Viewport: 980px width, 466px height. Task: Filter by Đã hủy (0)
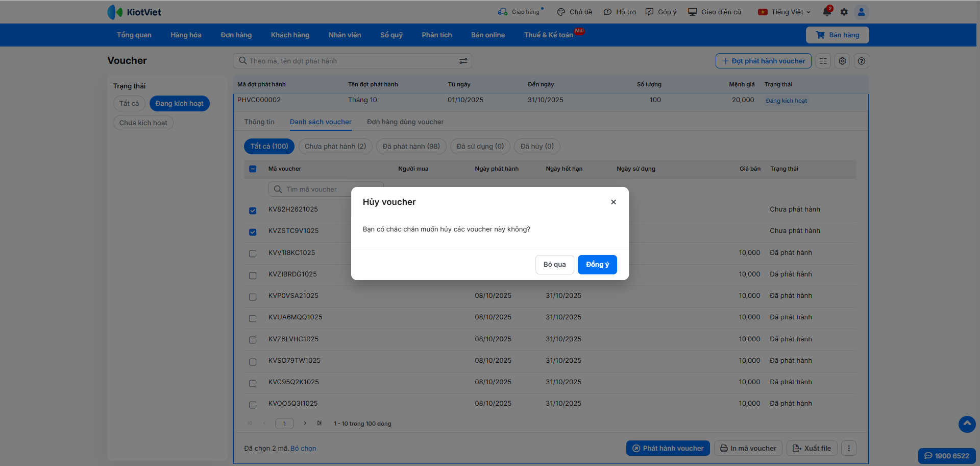[537, 146]
